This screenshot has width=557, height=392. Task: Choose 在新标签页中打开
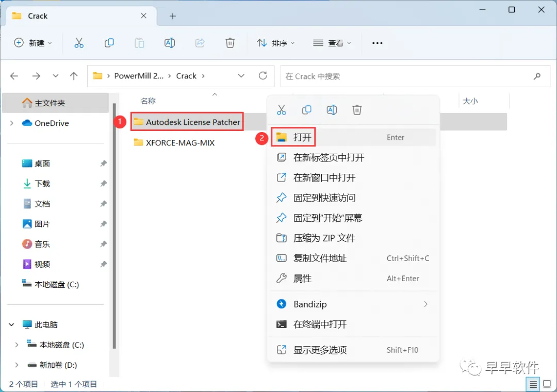coord(353,157)
